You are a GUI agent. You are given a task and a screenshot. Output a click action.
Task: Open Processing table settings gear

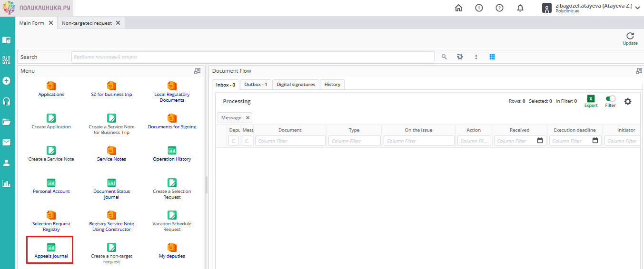click(628, 101)
